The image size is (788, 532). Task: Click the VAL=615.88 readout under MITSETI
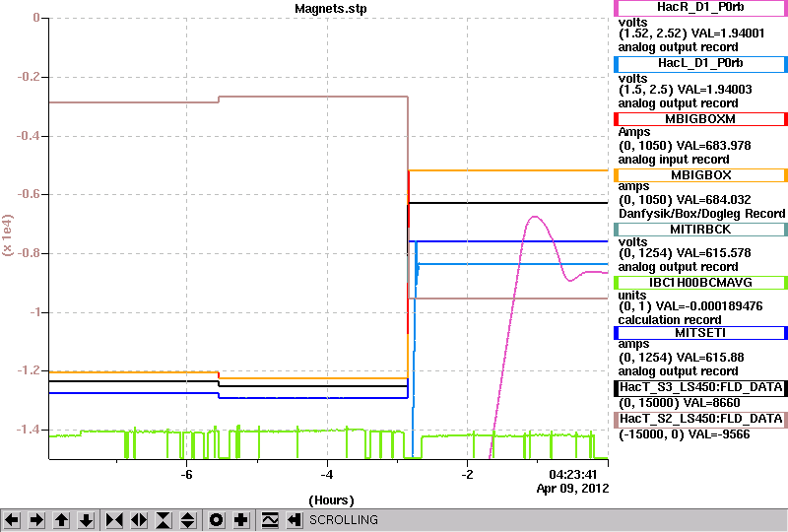coord(710,358)
